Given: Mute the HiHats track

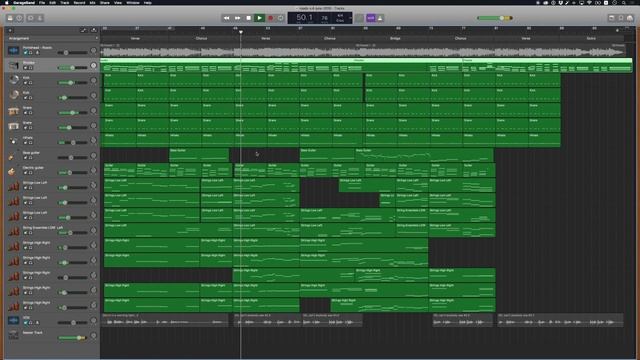Looking at the screenshot, I should click(x=25, y=143).
